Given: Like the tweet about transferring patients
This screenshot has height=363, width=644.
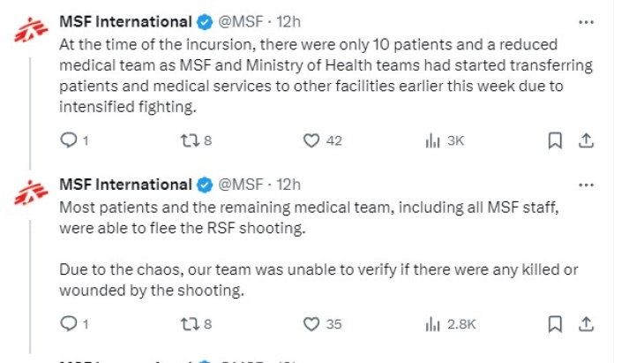Looking at the screenshot, I should click(x=311, y=140).
